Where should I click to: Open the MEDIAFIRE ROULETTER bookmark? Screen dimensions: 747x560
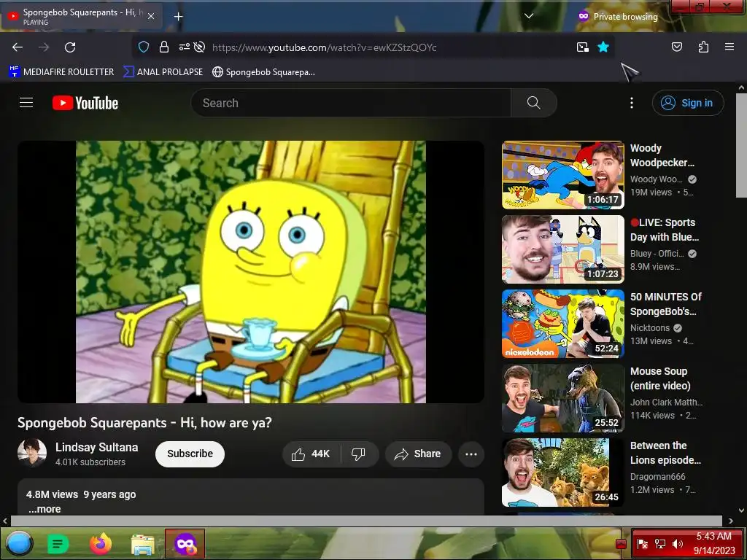click(61, 72)
